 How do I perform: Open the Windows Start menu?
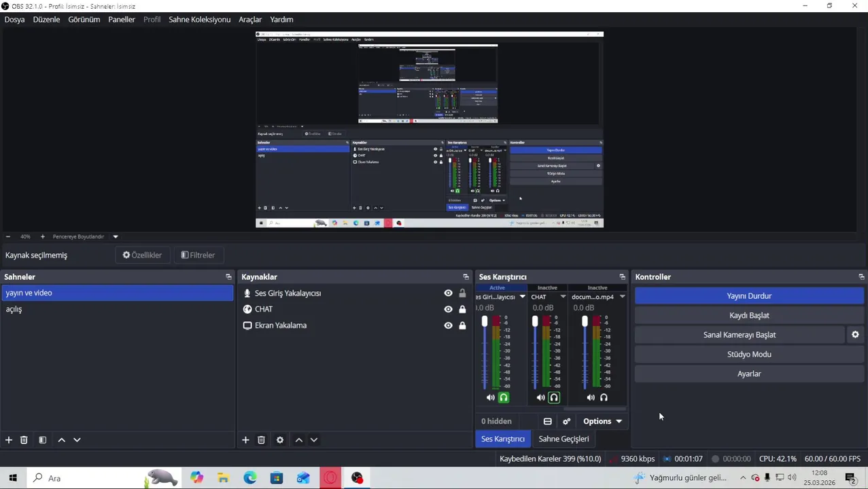(13, 478)
